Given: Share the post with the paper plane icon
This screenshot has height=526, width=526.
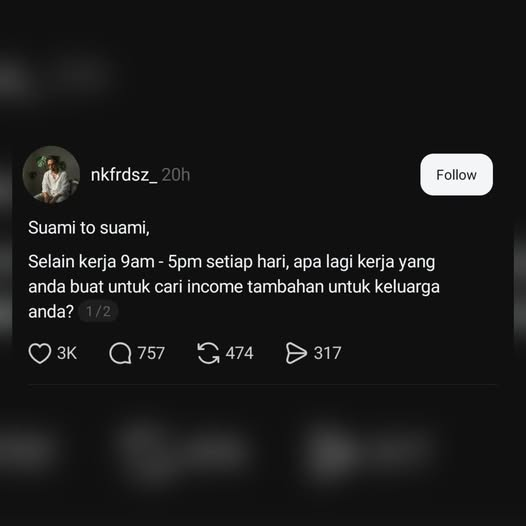Looking at the screenshot, I should (x=296, y=353).
